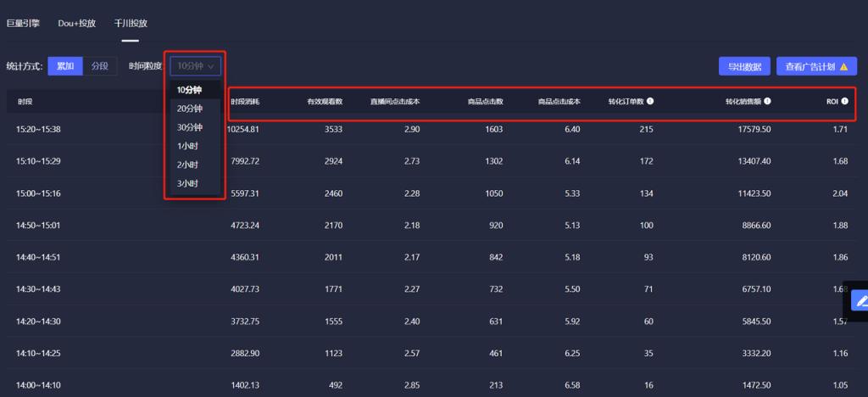The width and height of the screenshot is (868, 397).
Task: Open the 时间粒度 10分钟 dropdown
Action: tap(196, 66)
